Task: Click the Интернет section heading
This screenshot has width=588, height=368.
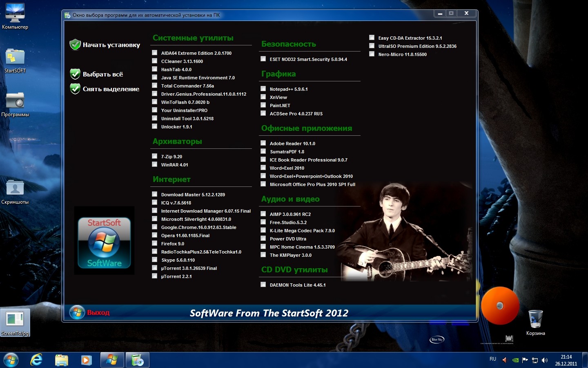Action: pos(171,180)
